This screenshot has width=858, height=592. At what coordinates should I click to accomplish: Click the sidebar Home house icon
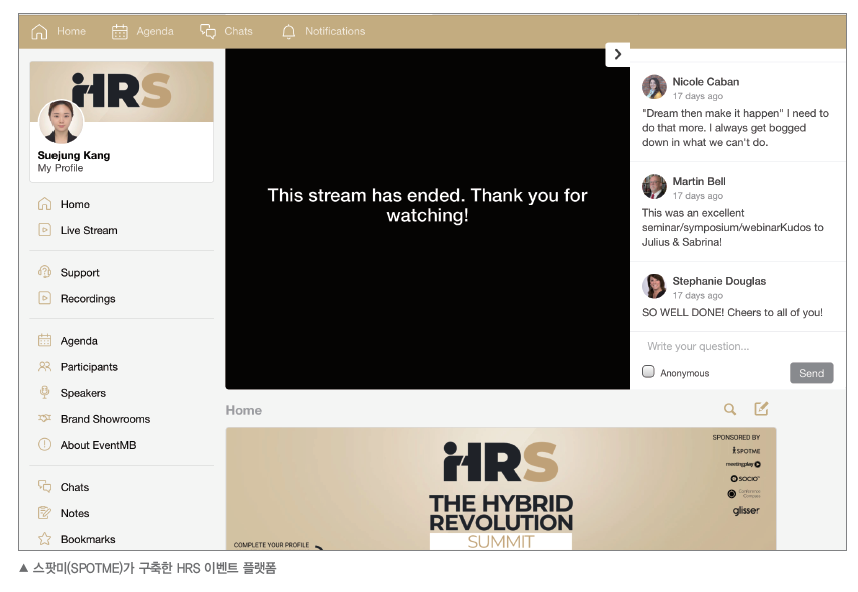pos(44,204)
